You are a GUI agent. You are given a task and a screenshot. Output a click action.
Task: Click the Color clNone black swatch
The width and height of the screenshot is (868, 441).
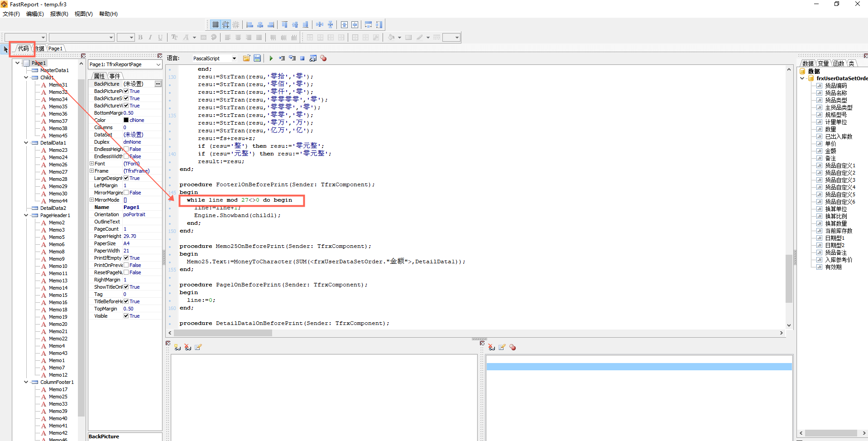[x=126, y=120]
